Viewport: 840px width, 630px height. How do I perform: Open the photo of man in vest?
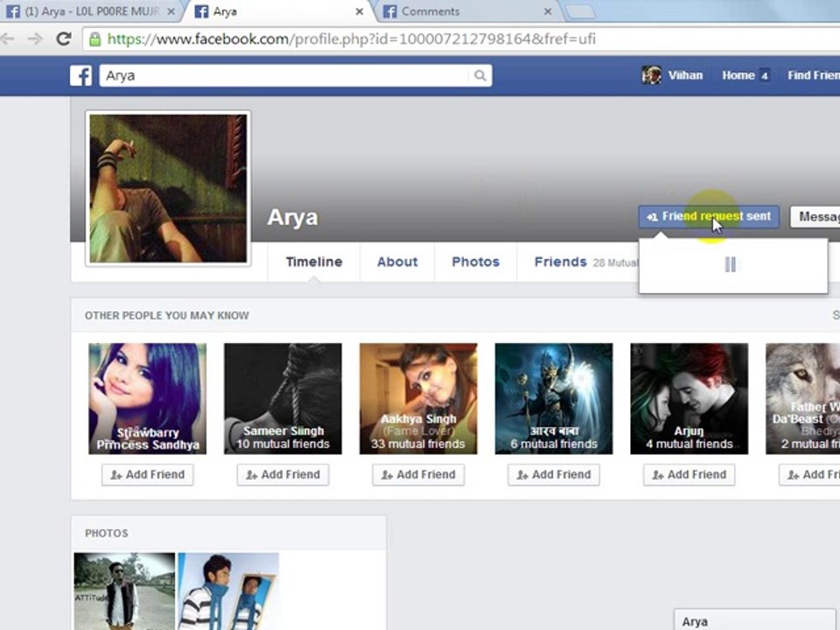(124, 591)
